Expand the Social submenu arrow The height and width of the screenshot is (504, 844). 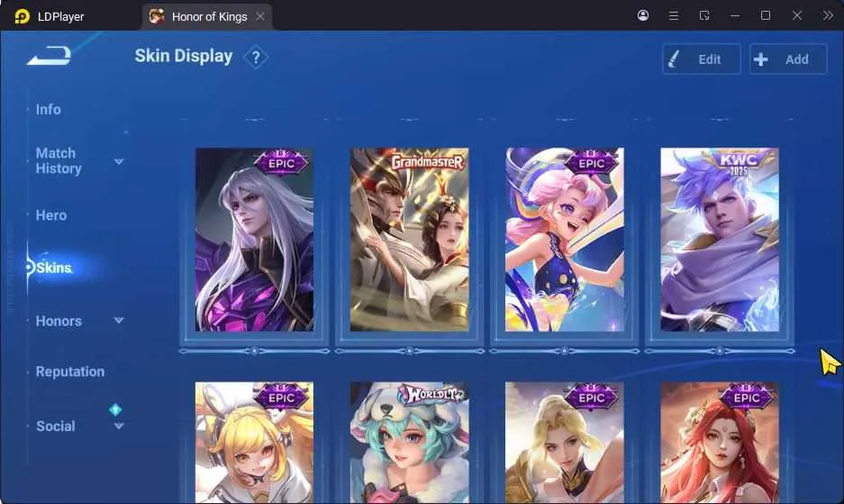pos(119,426)
